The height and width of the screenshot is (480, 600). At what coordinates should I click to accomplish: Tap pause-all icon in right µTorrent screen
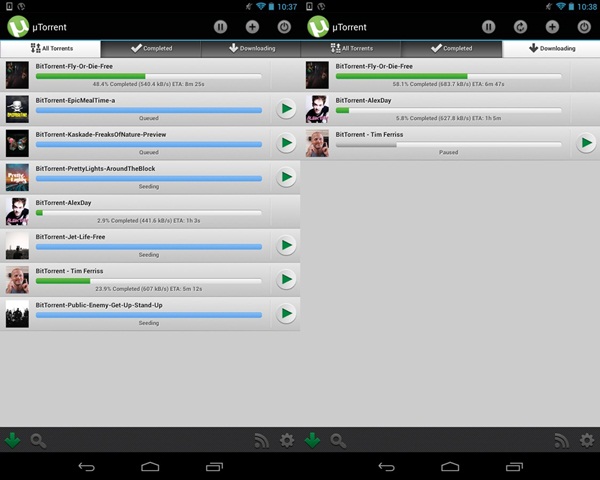488,27
